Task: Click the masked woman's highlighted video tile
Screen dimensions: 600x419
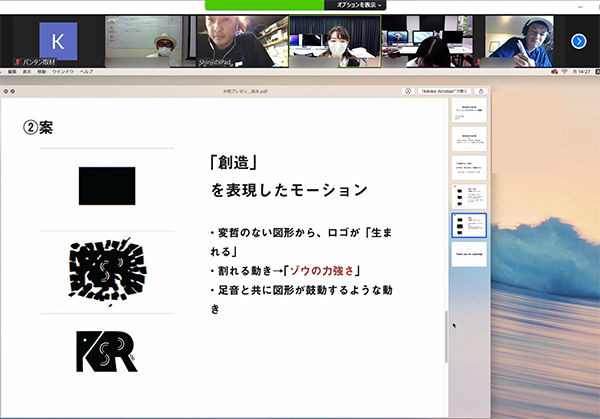Action: click(335, 41)
